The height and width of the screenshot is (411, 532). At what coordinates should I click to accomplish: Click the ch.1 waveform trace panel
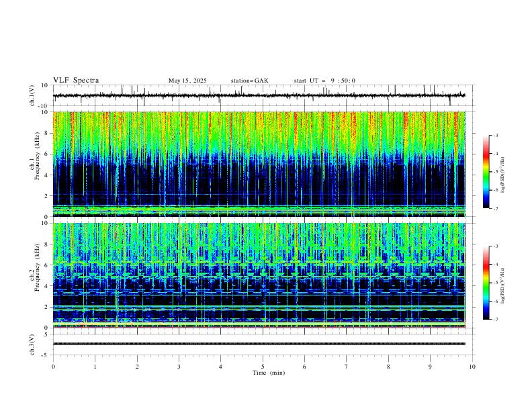click(x=263, y=95)
